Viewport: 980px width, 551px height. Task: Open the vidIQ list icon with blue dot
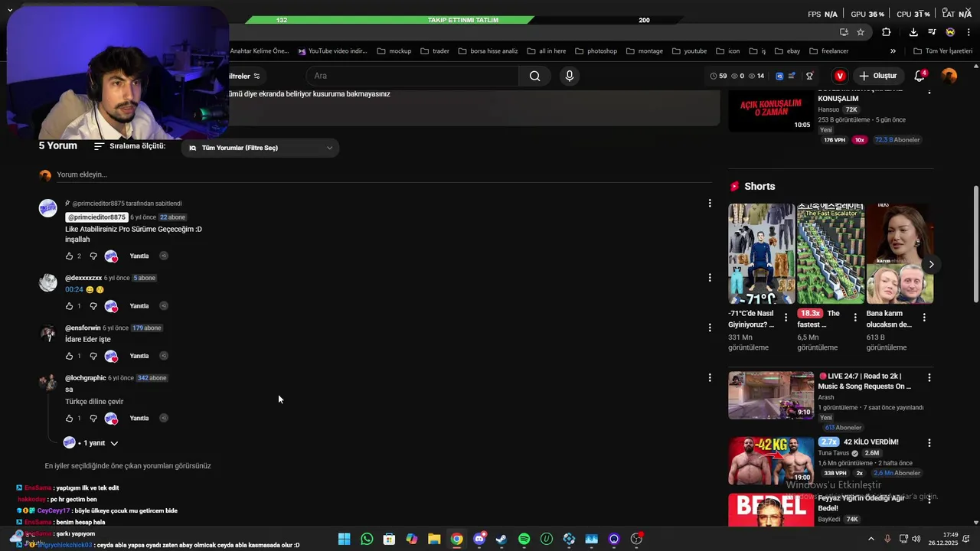792,76
